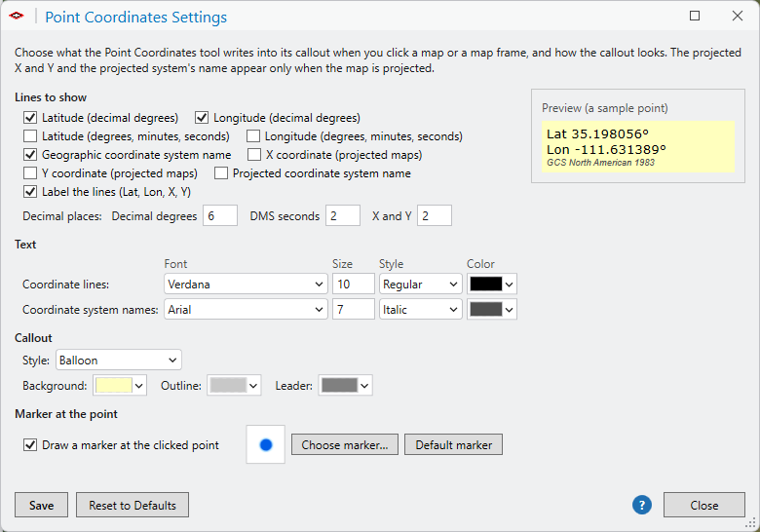
Task: Click the Coordinate system names size field (7)
Action: [x=354, y=309]
